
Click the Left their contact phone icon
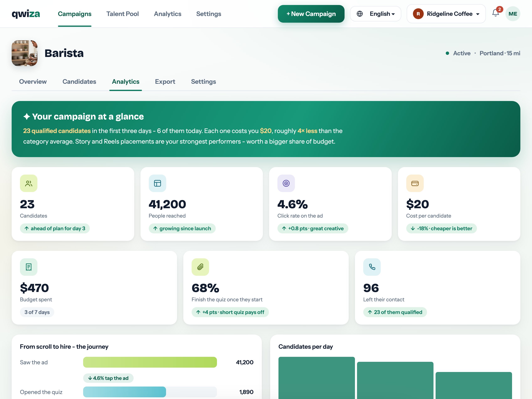pos(372,267)
